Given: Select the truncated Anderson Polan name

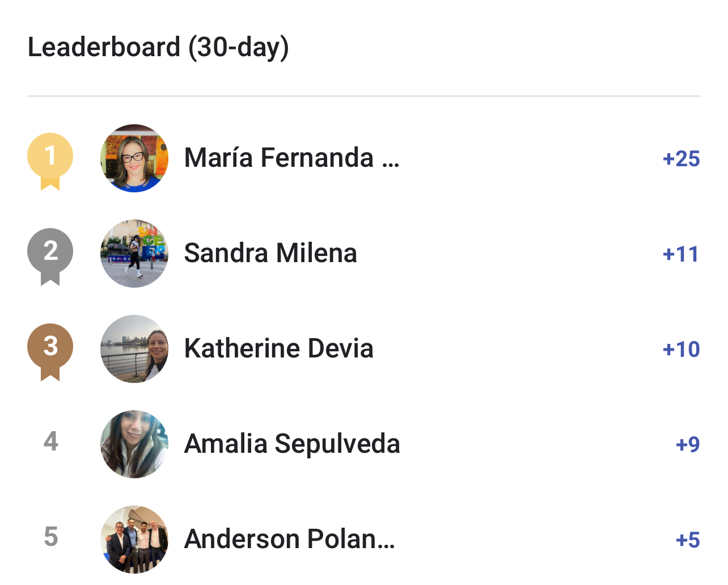Looking at the screenshot, I should click(x=290, y=539).
